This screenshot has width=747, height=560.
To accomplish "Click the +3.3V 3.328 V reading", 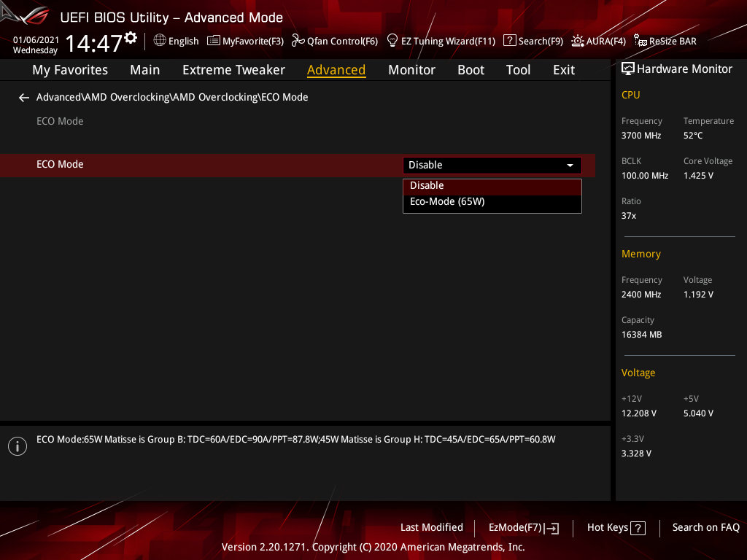I will 636,454.
